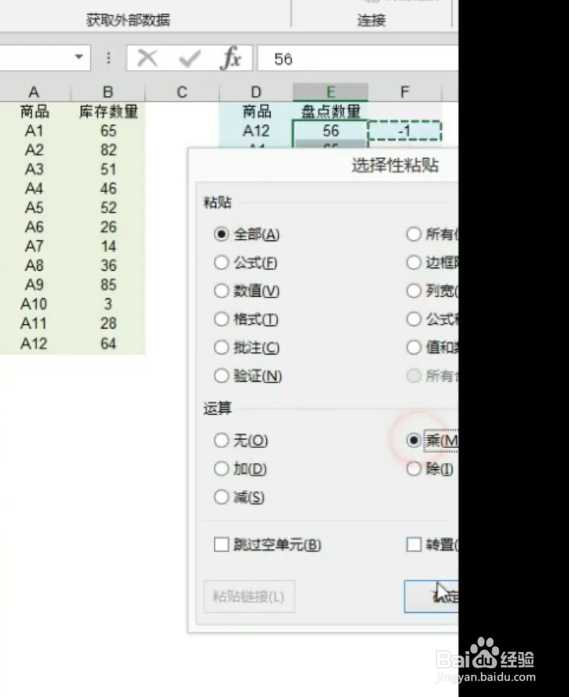
Task: Select cell with value 28
Action: [108, 323]
